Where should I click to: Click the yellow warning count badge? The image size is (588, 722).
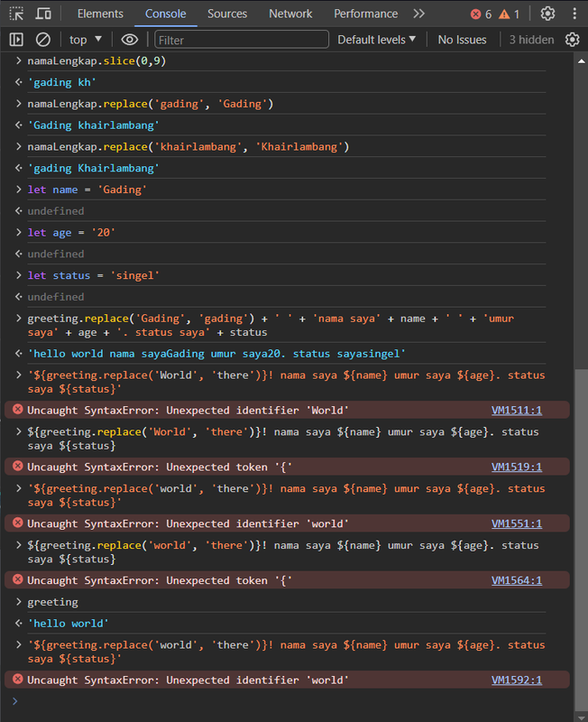(510, 14)
